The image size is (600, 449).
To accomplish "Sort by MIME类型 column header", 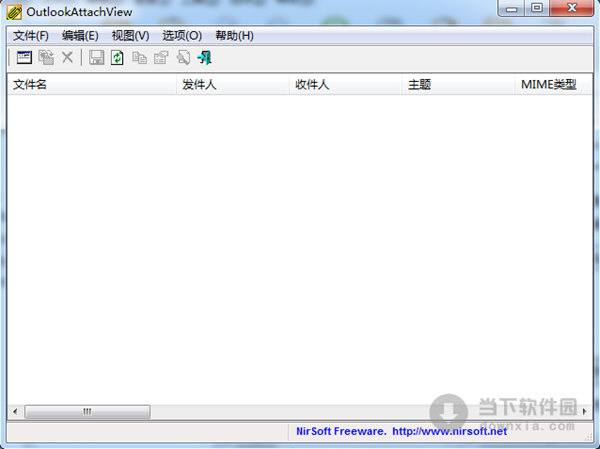I will click(553, 84).
